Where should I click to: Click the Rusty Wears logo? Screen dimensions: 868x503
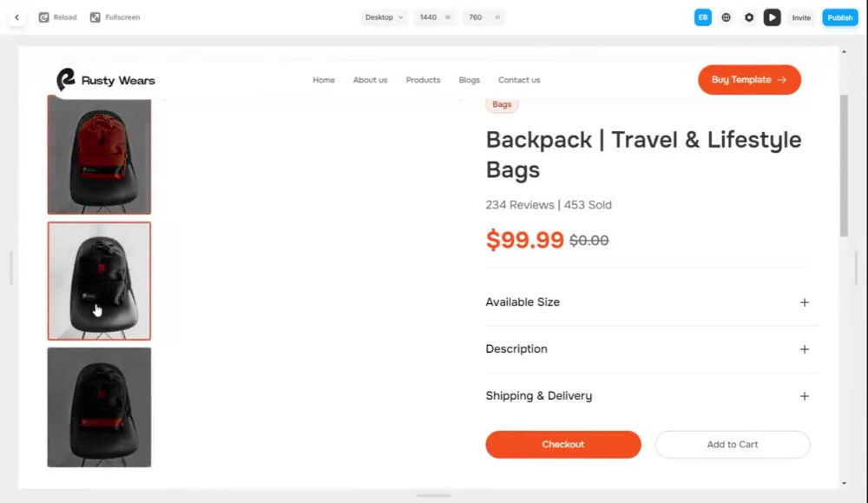click(106, 80)
